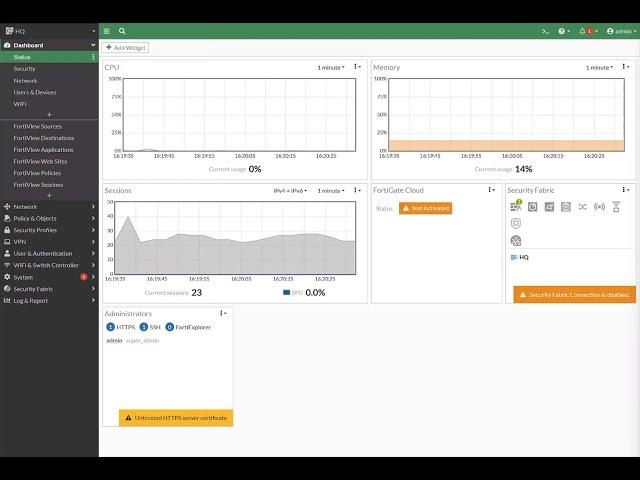Click the SPU legend in Sessions widget
640x480 pixels.
click(293, 293)
